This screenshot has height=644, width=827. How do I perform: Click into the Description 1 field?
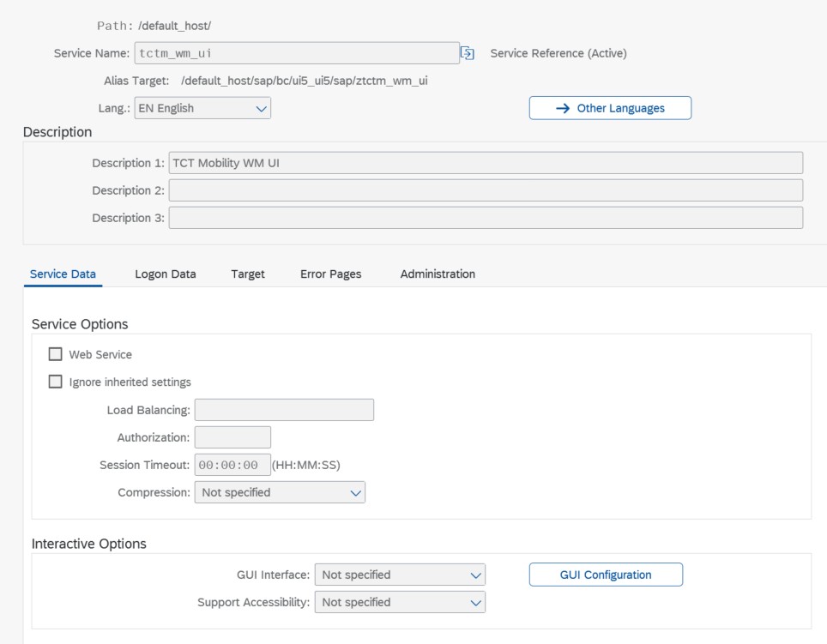(486, 163)
